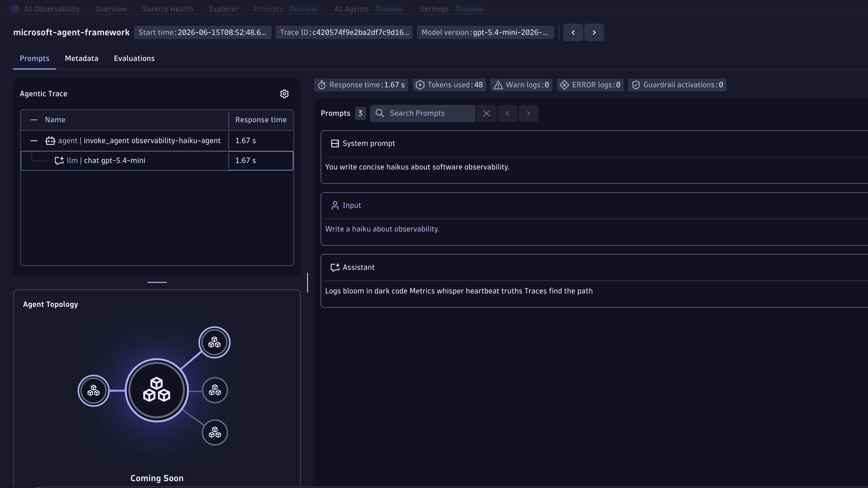Open Agentic Trace settings gear
This screenshot has width=868, height=488.
pos(284,94)
